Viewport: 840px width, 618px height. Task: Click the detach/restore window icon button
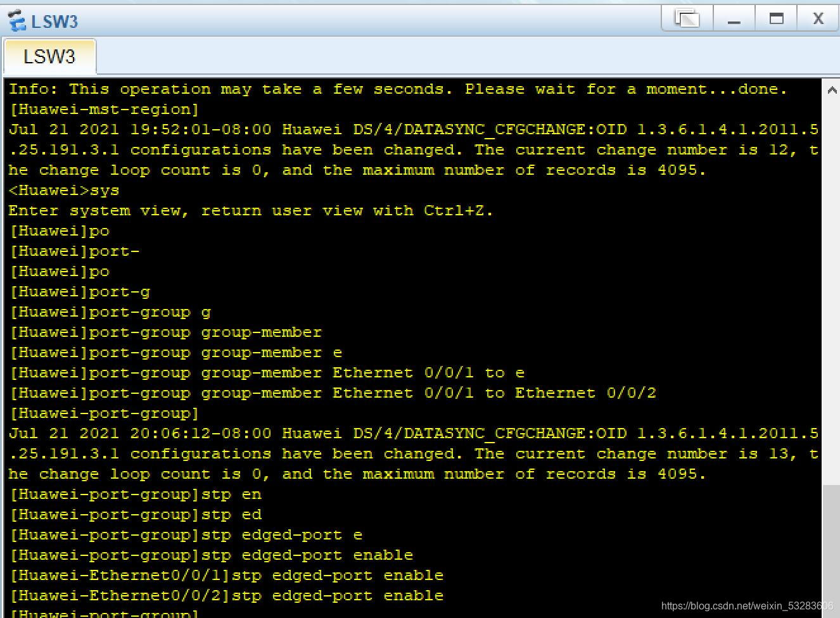point(687,18)
